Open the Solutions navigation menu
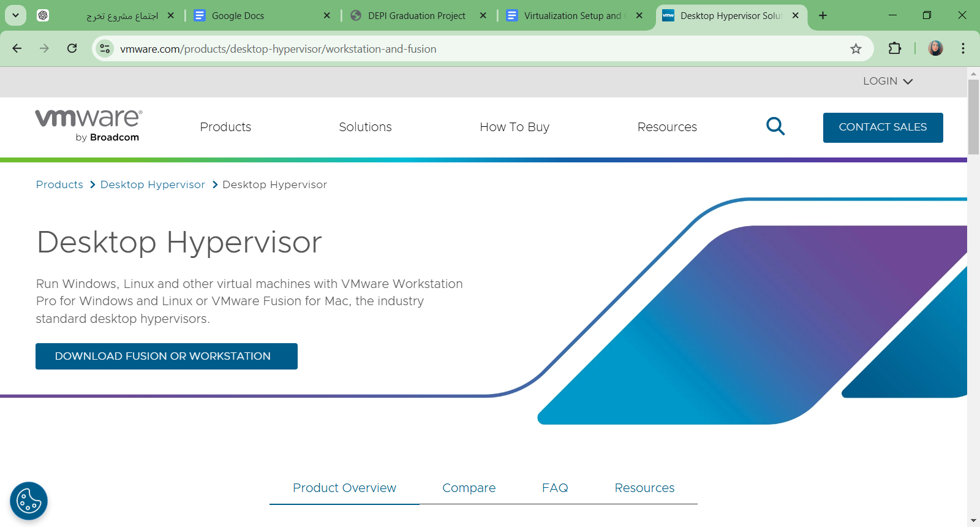980x527 pixels. click(365, 127)
